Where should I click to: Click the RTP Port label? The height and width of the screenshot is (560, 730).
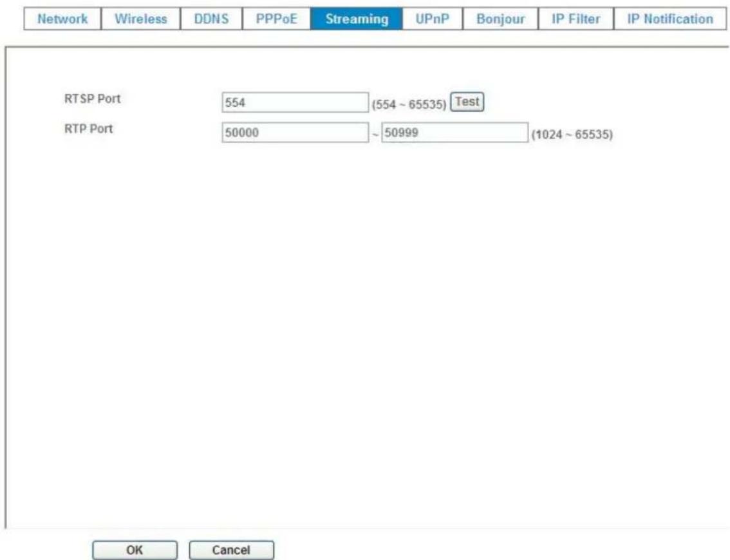(88, 129)
